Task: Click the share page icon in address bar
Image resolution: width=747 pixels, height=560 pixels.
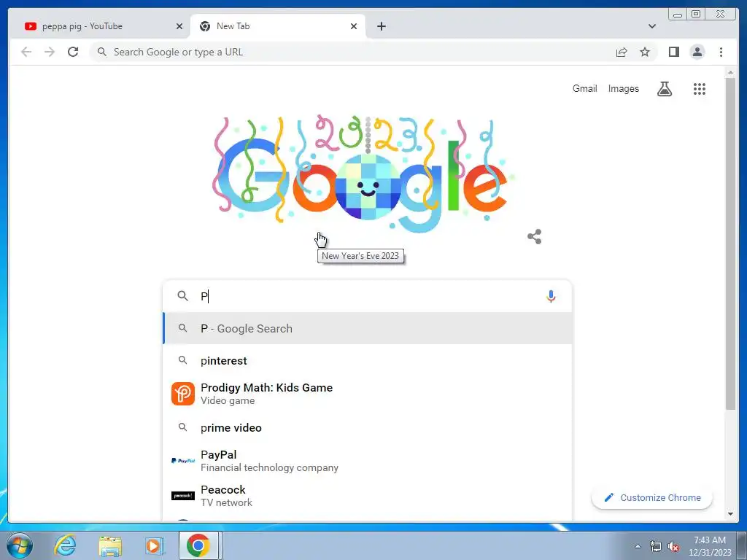Action: pos(622,52)
